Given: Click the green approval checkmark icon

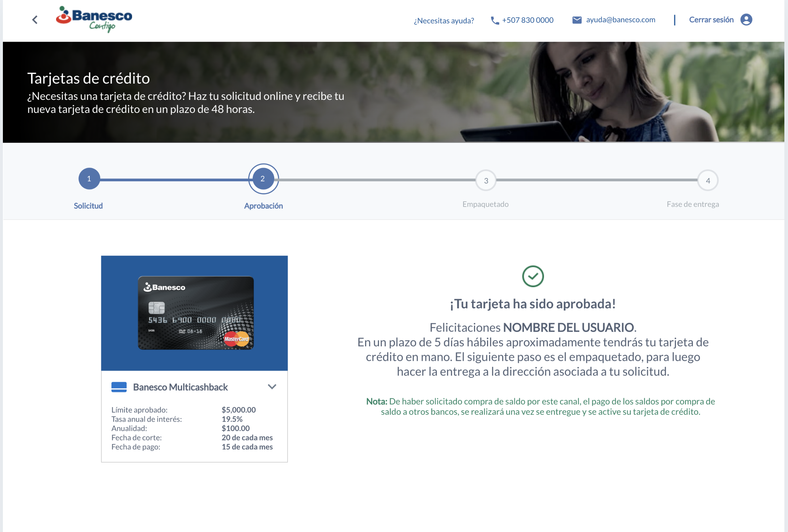Looking at the screenshot, I should [533, 276].
